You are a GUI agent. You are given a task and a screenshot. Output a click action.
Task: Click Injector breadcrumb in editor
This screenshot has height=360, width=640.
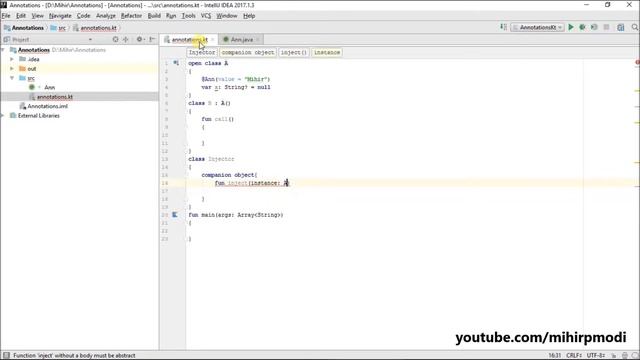[x=202, y=52]
